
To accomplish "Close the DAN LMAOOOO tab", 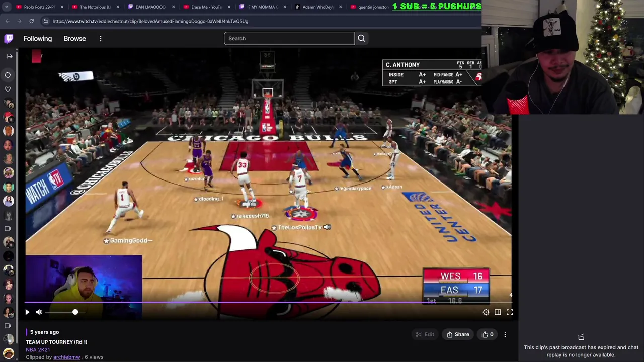I will coord(174,7).
